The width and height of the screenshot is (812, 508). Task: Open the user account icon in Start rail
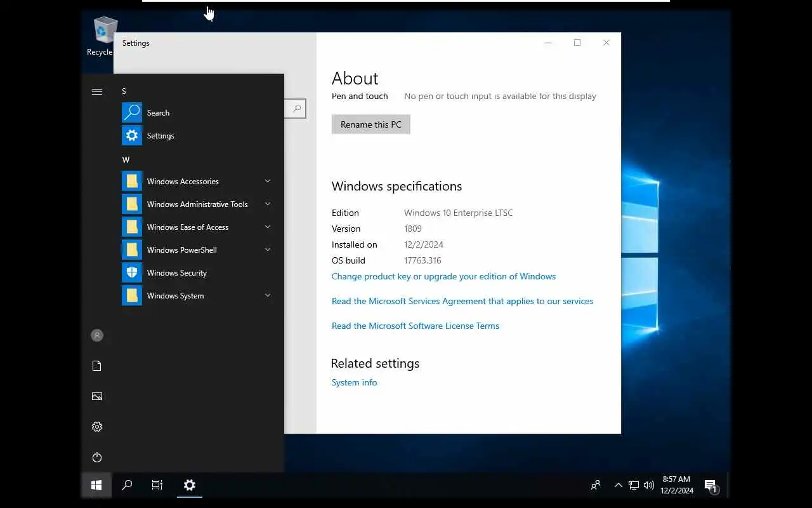[97, 335]
